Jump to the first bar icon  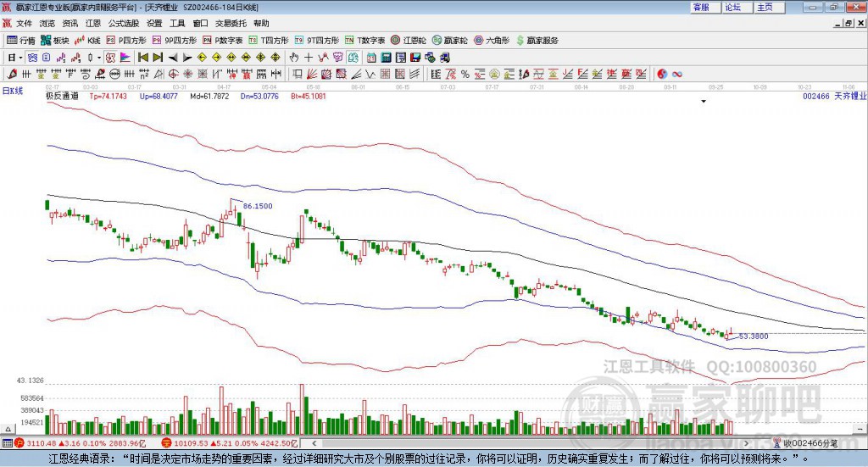(142, 58)
